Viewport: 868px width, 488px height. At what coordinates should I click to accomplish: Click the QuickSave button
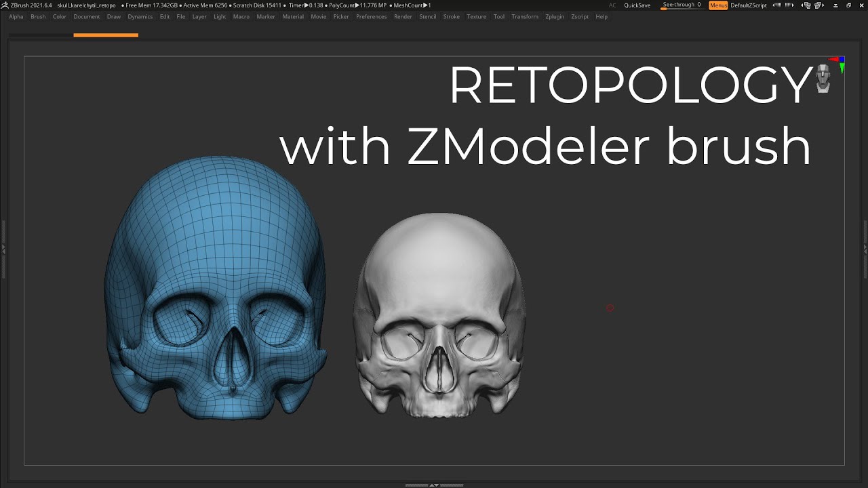(637, 5)
